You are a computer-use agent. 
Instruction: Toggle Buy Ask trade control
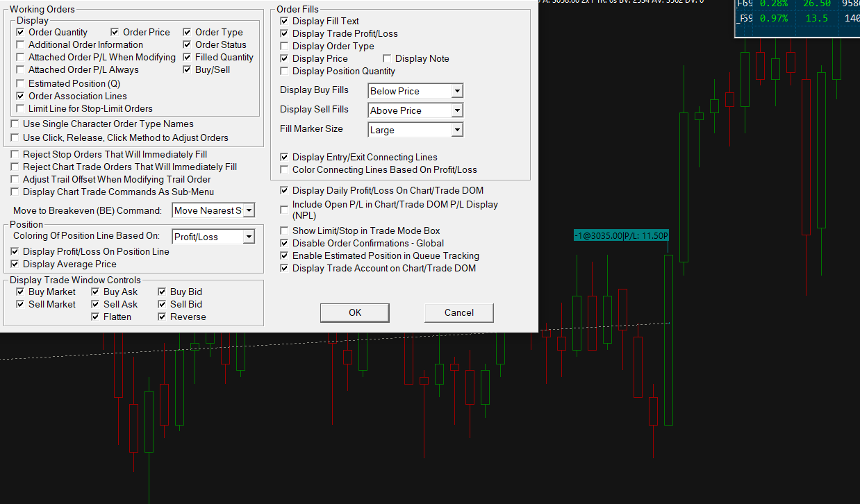(95, 292)
